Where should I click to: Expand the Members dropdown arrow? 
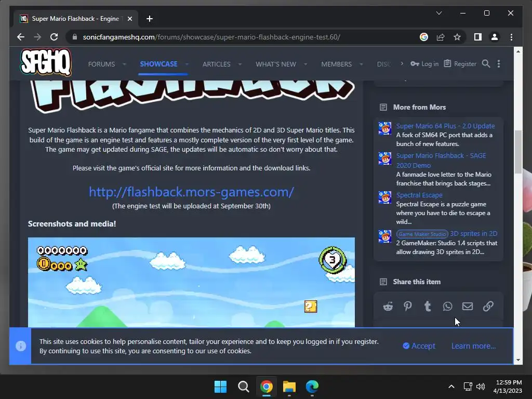point(361,64)
